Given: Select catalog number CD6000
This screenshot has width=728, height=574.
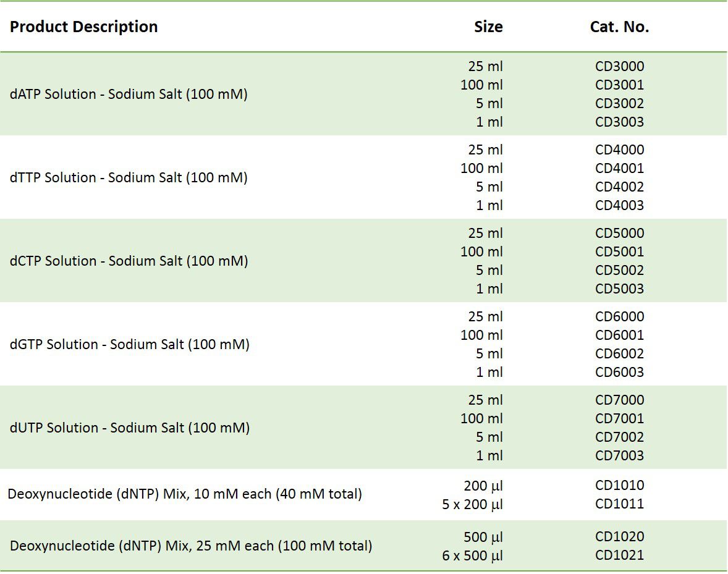Looking at the screenshot, I should pyautogui.click(x=619, y=316).
